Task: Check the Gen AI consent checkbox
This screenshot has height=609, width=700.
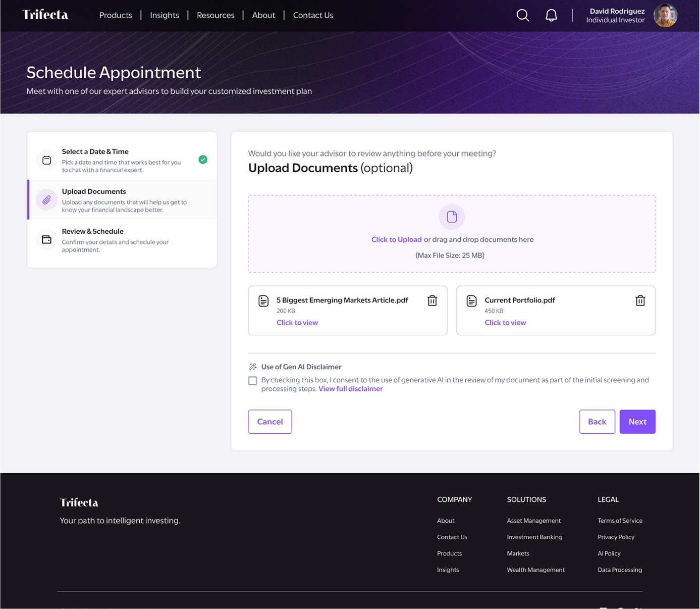Action: pyautogui.click(x=252, y=381)
